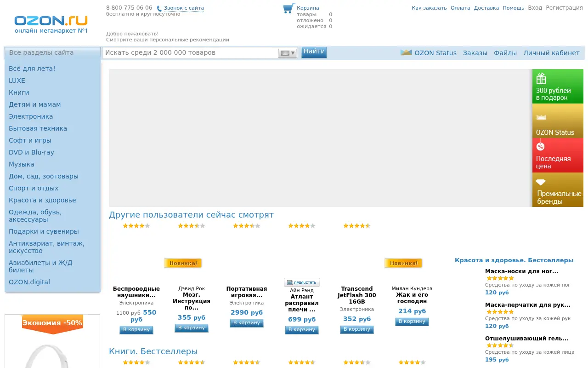
Task: Click the Вход login link
Action: coord(535,8)
